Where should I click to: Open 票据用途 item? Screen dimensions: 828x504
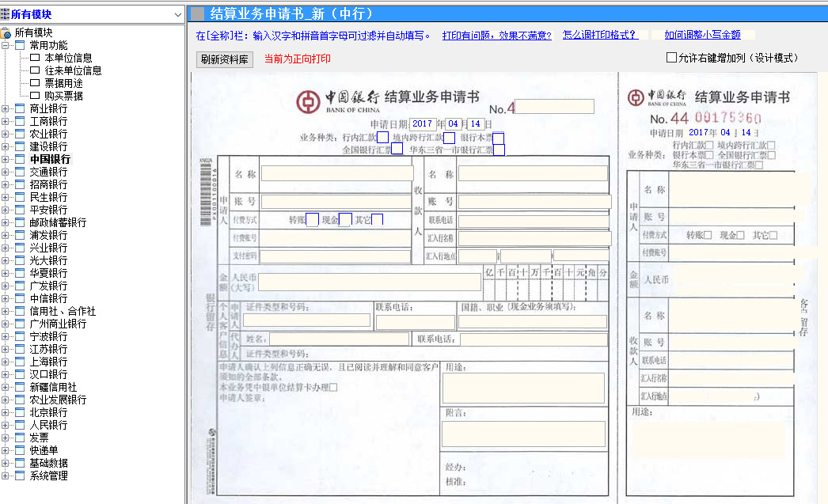(x=63, y=83)
